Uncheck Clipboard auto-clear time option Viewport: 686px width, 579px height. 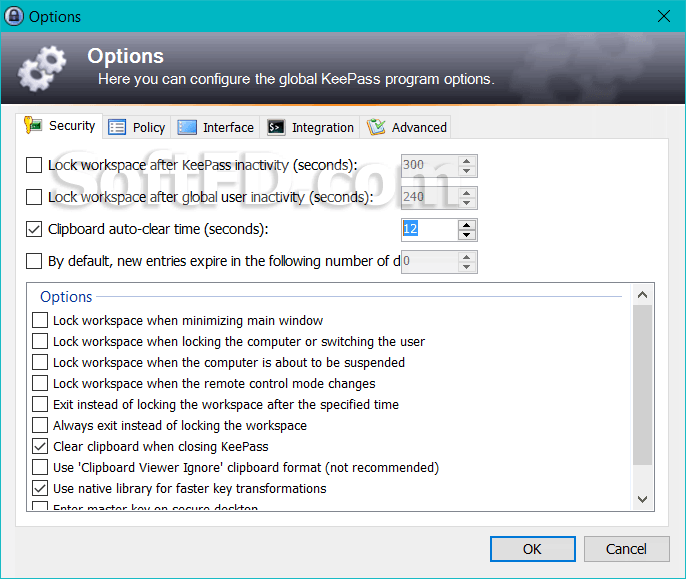(34, 229)
